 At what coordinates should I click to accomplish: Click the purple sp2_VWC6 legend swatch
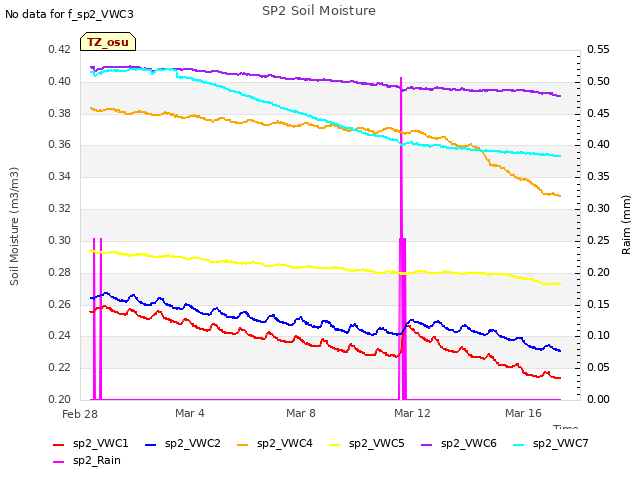[427, 444]
